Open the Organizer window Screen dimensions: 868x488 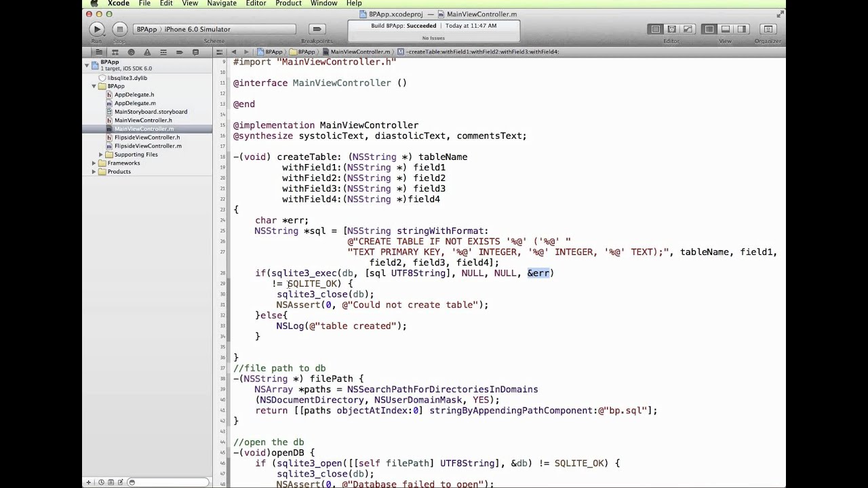768,29
